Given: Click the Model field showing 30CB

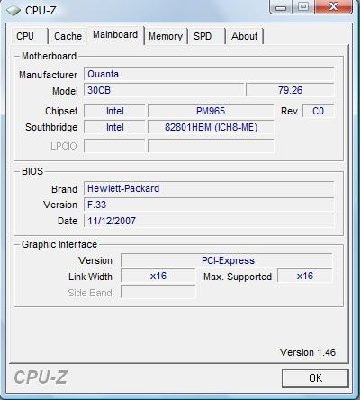Looking at the screenshot, I should [x=164, y=90].
